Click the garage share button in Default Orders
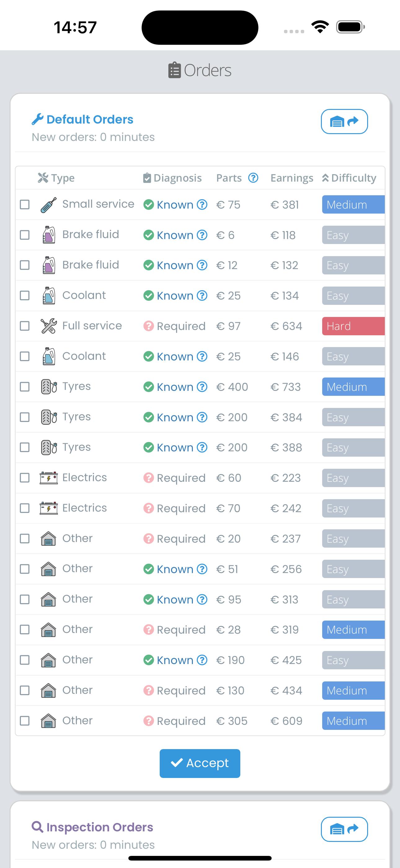The width and height of the screenshot is (400, 868). (344, 121)
